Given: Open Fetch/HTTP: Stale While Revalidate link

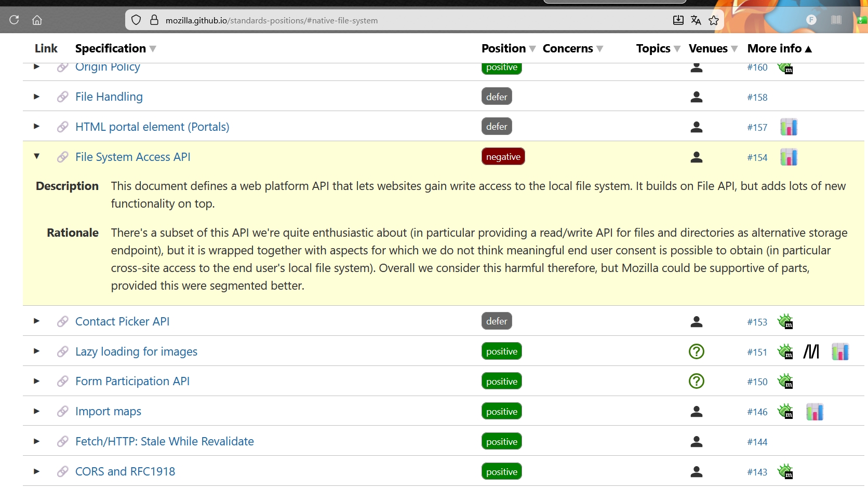Looking at the screenshot, I should click(x=164, y=442).
